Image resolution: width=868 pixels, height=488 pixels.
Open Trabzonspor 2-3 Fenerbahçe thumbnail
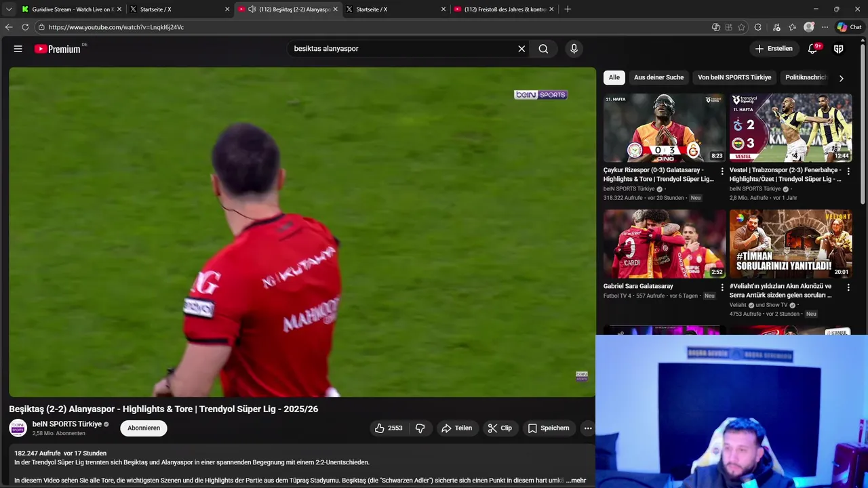pyautogui.click(x=791, y=128)
